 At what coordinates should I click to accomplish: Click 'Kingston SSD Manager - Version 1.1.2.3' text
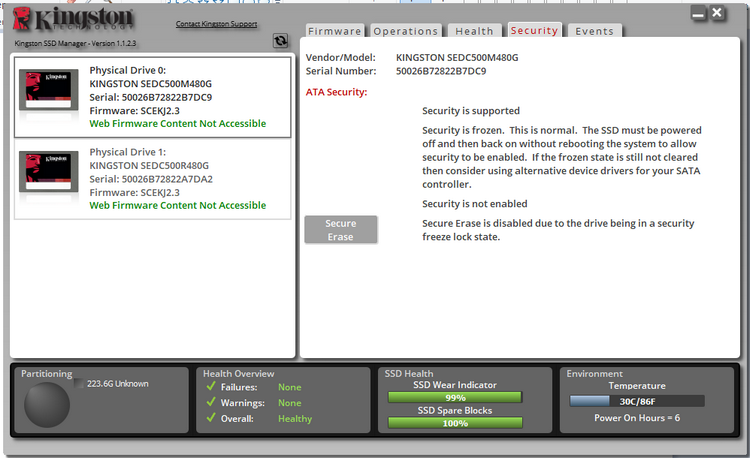coord(75,44)
